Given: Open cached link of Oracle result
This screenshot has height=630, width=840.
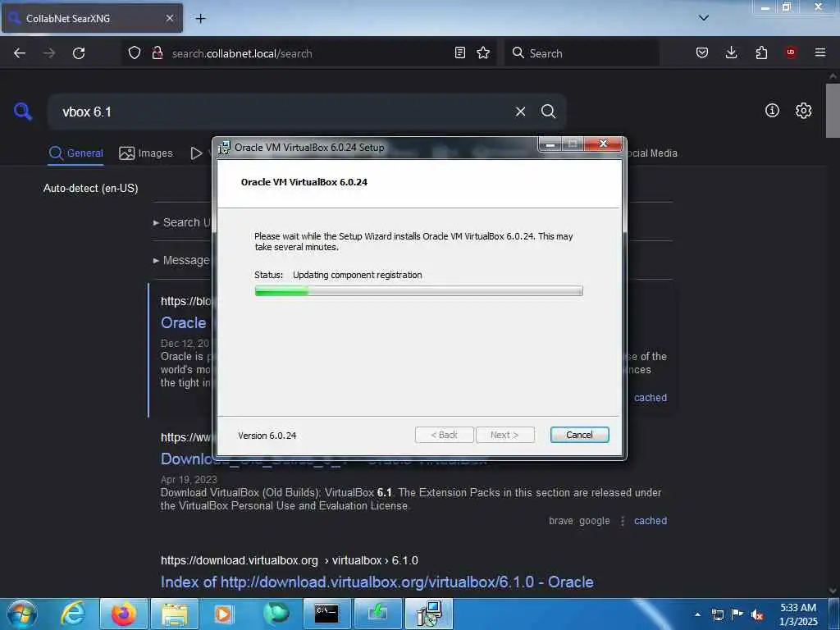Looking at the screenshot, I should click(651, 398).
